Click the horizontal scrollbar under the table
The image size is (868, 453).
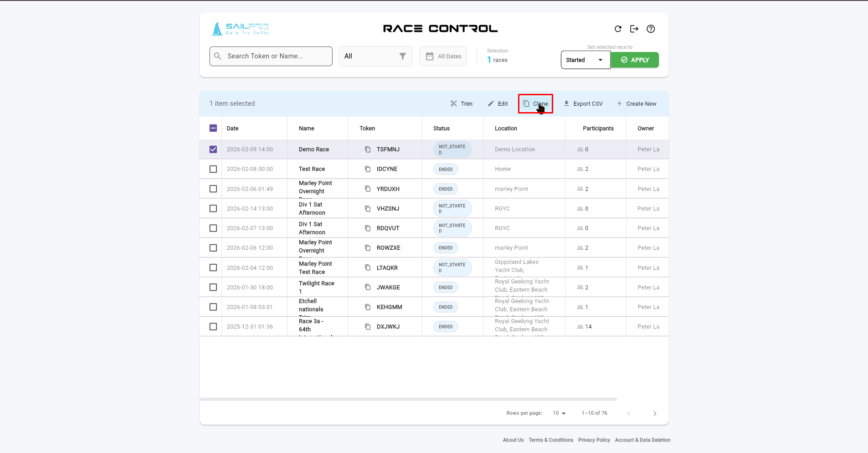point(408,399)
